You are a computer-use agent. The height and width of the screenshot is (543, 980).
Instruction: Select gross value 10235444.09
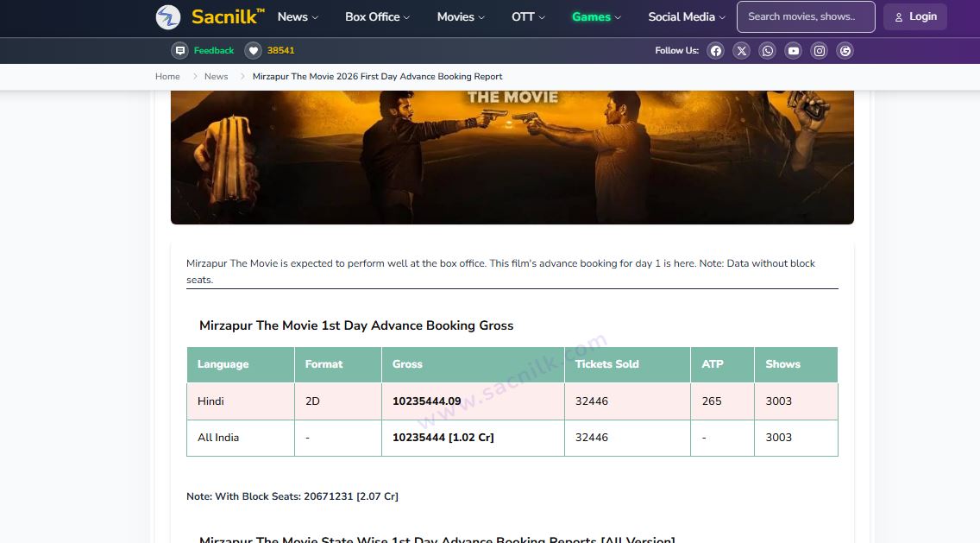(x=427, y=401)
